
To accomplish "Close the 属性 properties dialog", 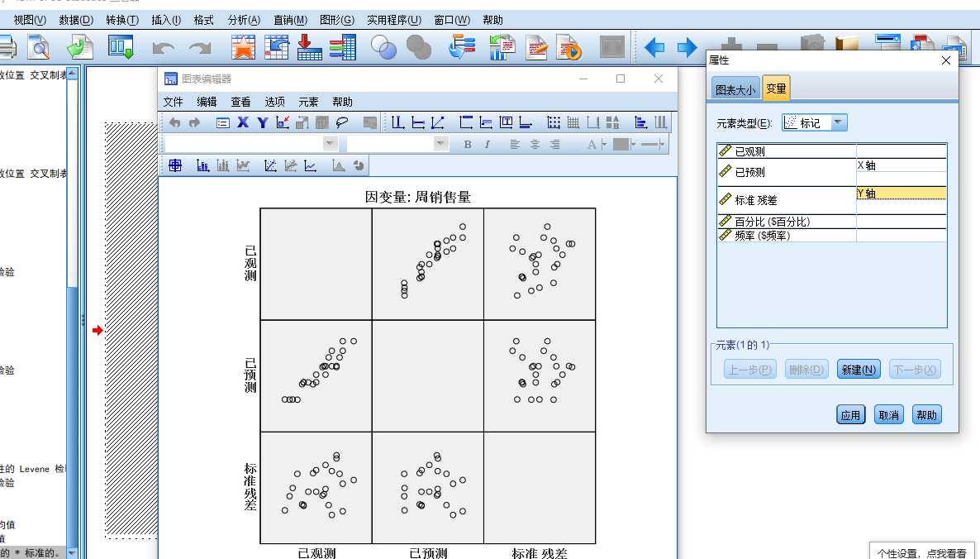I will (945, 60).
